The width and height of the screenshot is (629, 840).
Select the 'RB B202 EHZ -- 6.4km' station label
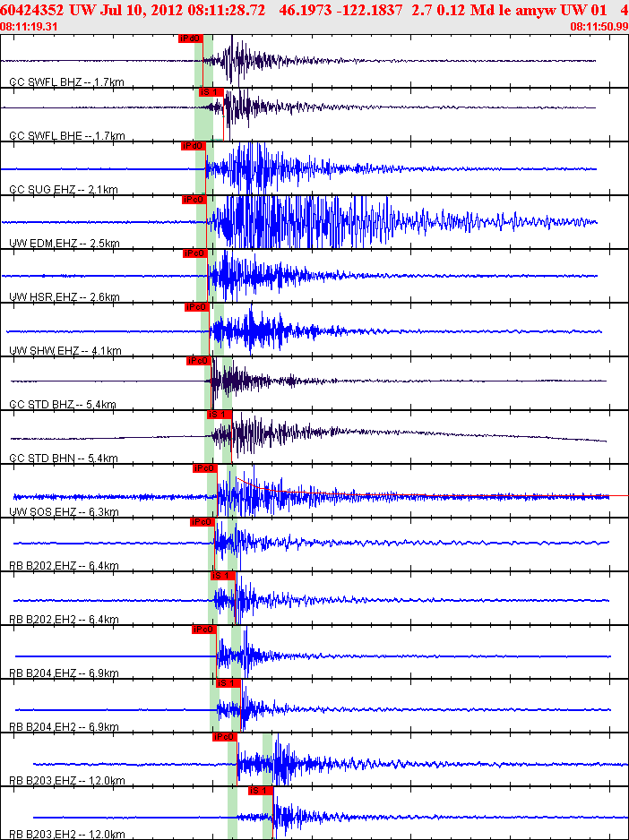[x=64, y=566]
